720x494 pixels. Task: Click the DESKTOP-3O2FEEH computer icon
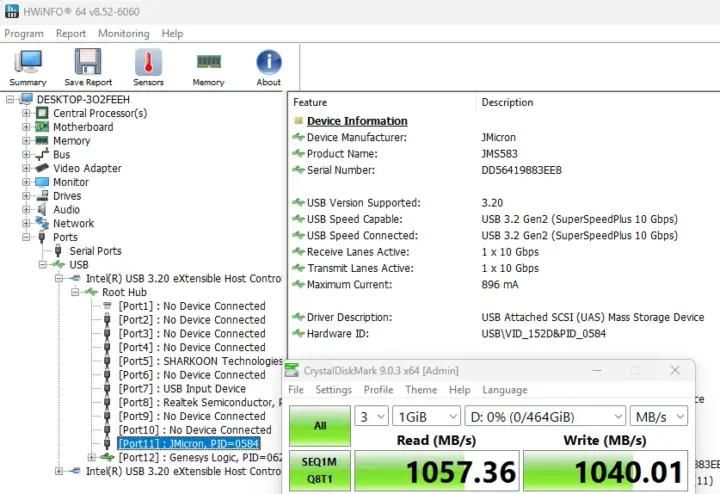(x=26, y=99)
